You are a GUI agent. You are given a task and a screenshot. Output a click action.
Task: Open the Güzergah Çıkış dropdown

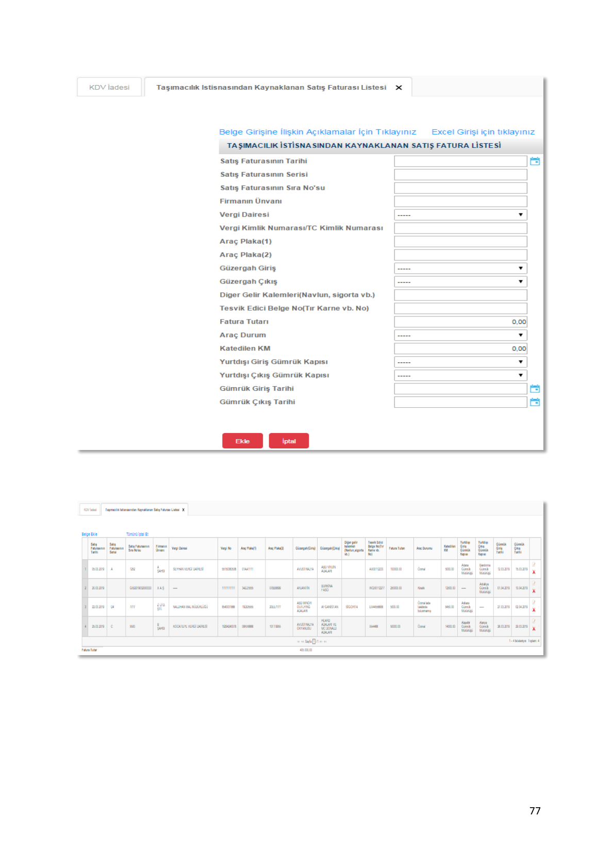pyautogui.click(x=460, y=282)
